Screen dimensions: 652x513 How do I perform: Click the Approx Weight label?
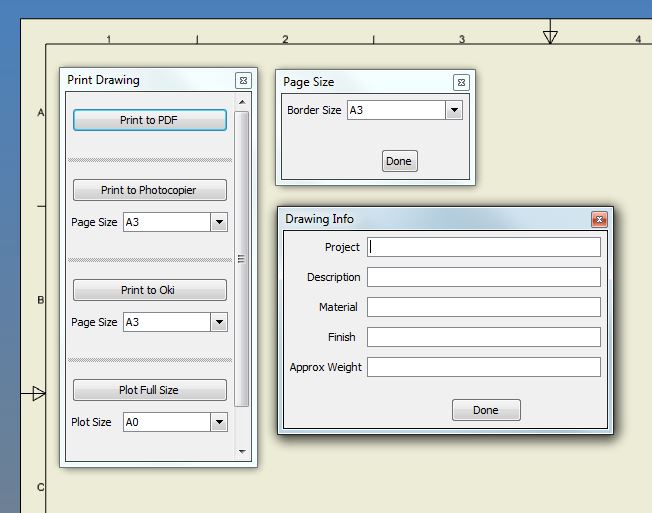coord(326,367)
